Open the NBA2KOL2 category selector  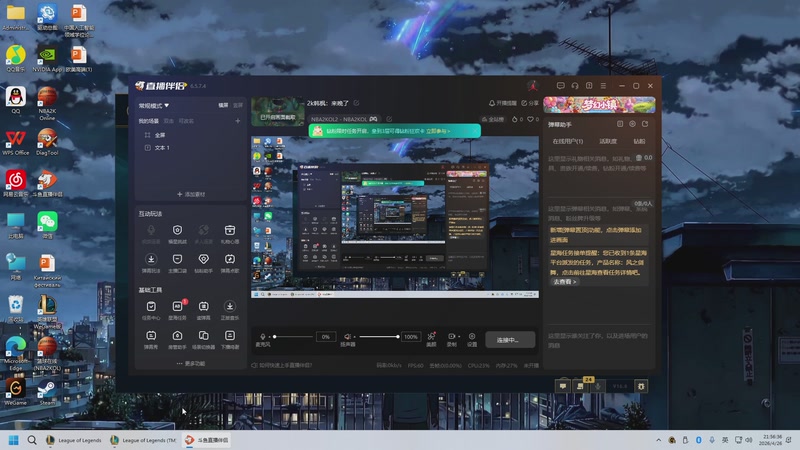(344, 119)
